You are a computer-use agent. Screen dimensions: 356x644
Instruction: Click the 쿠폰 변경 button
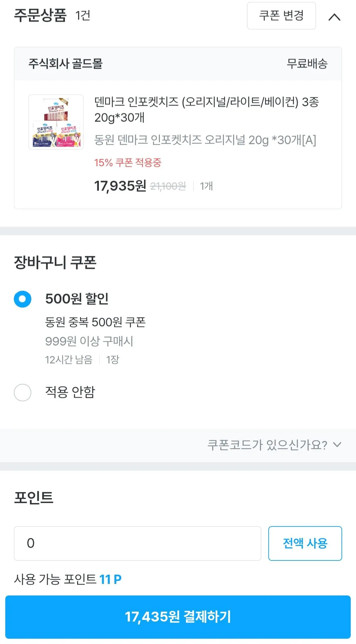point(281,16)
